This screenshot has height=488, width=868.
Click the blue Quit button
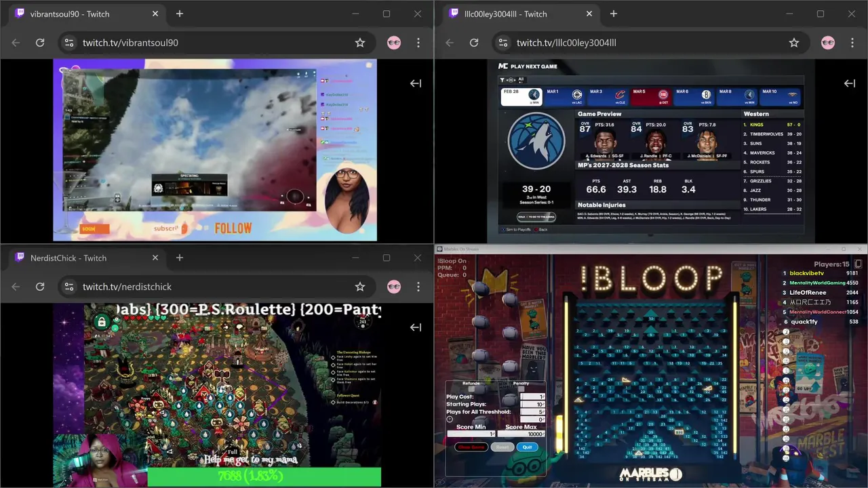[528, 447]
